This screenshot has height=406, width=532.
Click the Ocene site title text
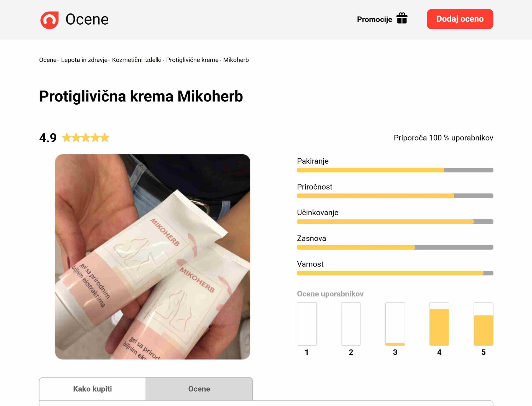[87, 19]
